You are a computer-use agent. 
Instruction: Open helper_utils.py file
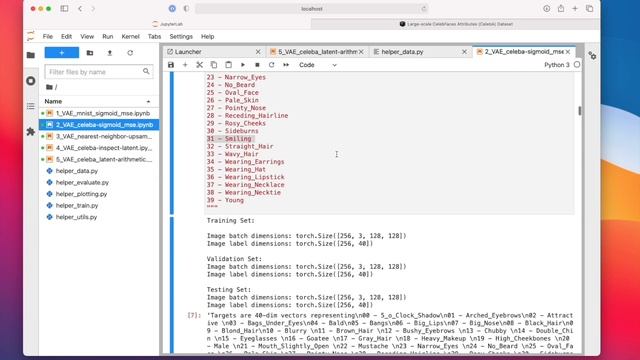[99, 217]
